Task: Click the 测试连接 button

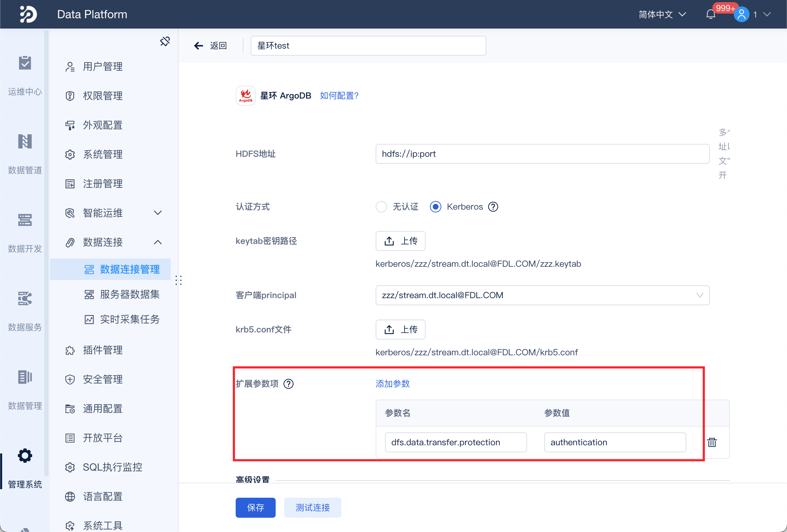Action: tap(312, 507)
